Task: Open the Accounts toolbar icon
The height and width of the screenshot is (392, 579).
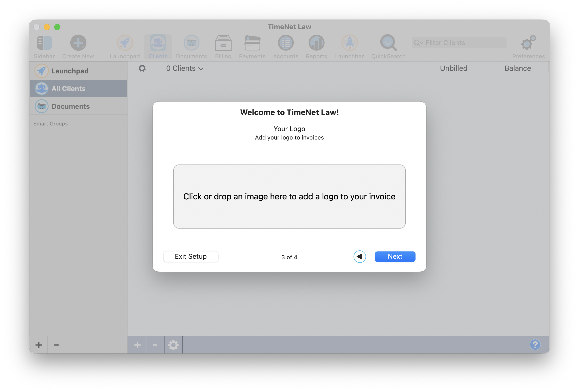Action: pos(286,43)
